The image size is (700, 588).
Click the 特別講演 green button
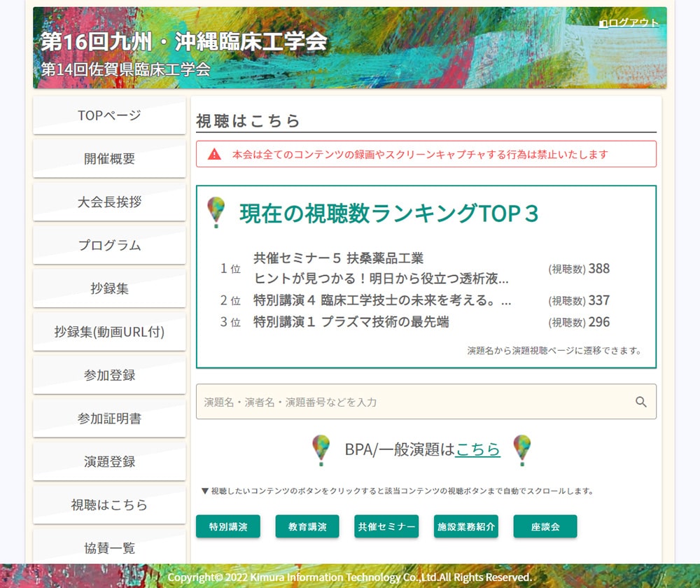point(228,526)
